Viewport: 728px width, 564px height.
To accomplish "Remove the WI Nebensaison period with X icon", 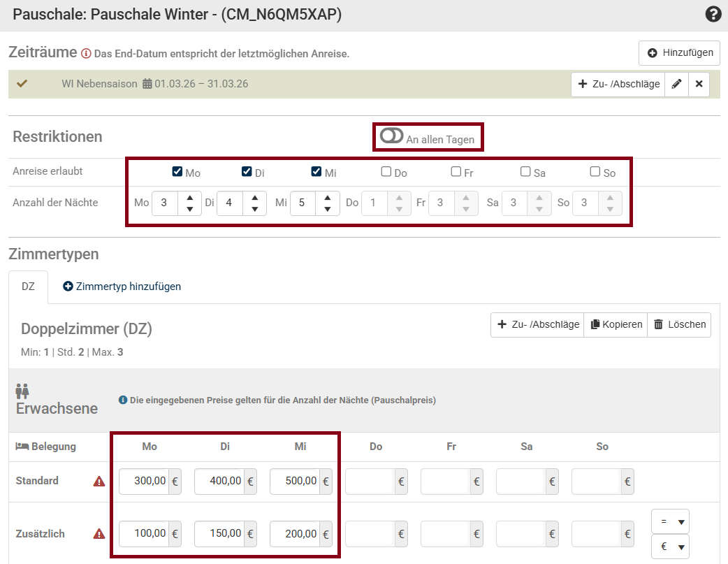I will pos(699,84).
